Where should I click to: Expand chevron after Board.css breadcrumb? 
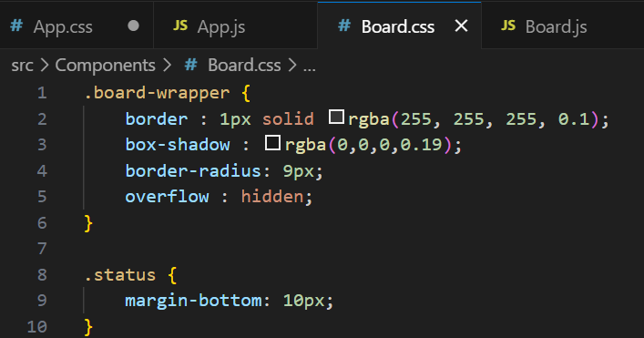[292, 66]
